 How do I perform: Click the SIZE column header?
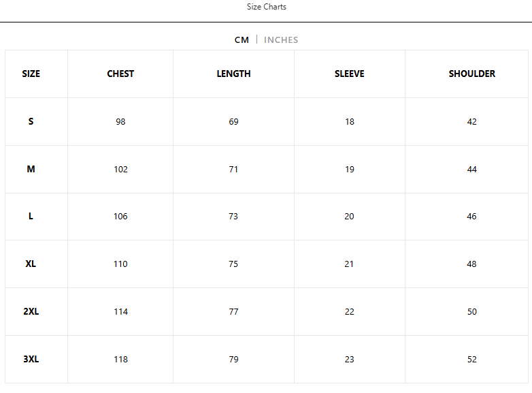(x=31, y=74)
